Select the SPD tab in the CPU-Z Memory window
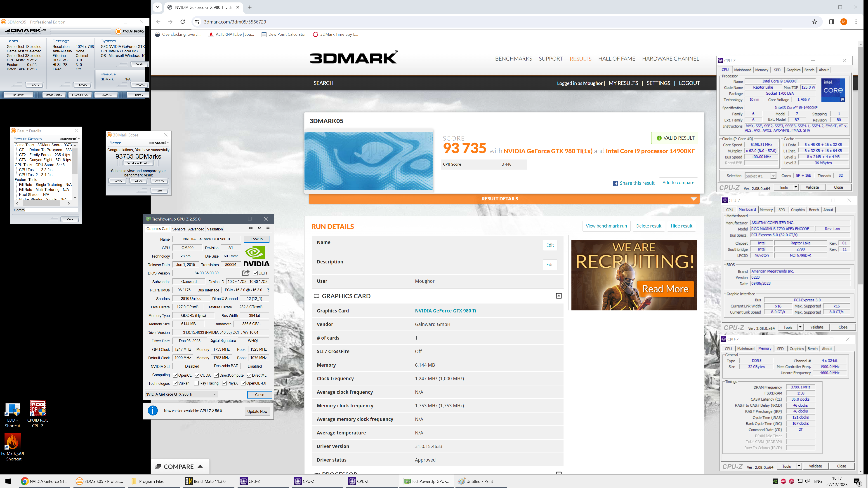Image resolution: width=868 pixels, height=488 pixels. tap(780, 349)
